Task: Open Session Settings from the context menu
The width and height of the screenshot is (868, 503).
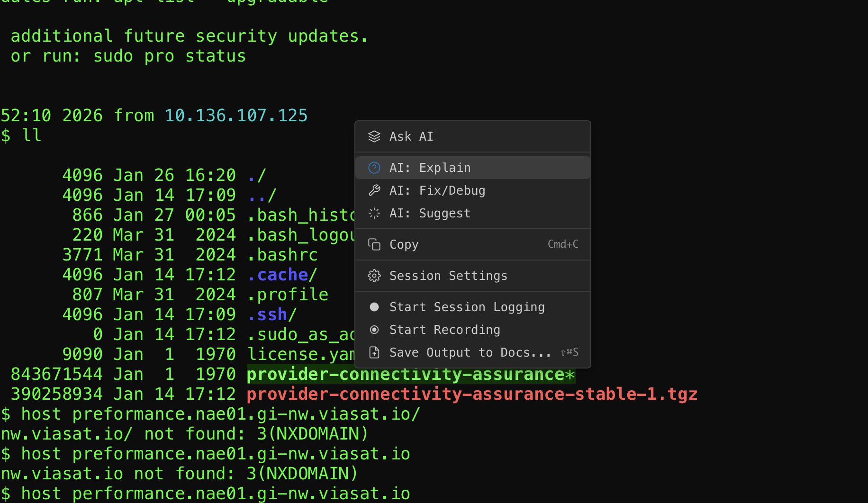Action: pos(448,275)
